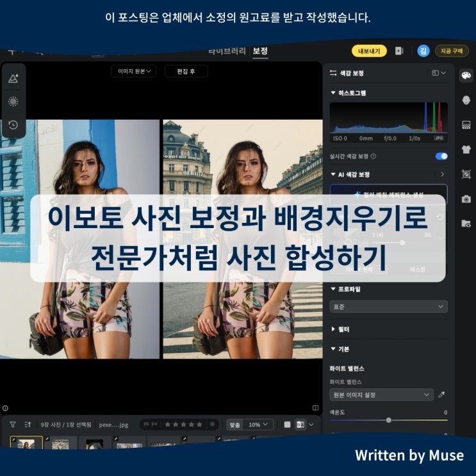
Task: Click the ISO 0 value in histogram
Action: click(340, 138)
